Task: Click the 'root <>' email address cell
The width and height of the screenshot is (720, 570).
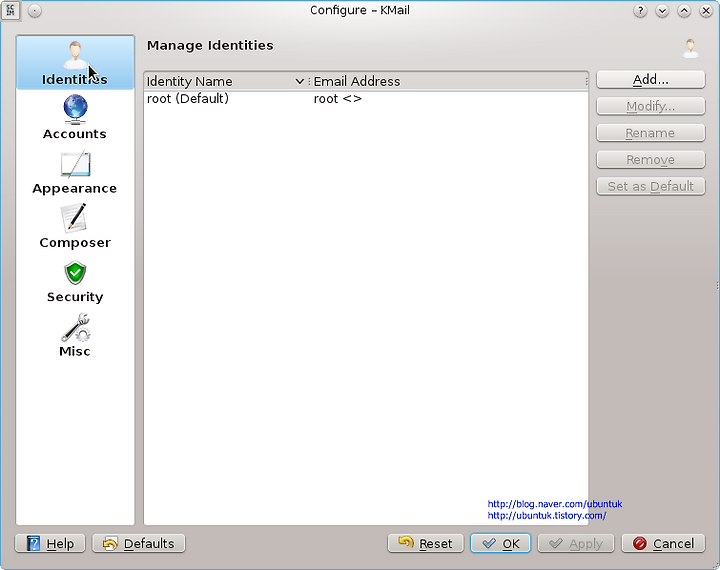Action: 338,99
